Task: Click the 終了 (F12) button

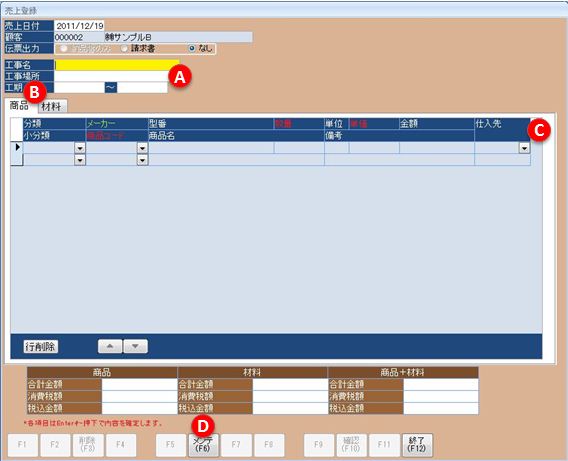Action: click(417, 445)
